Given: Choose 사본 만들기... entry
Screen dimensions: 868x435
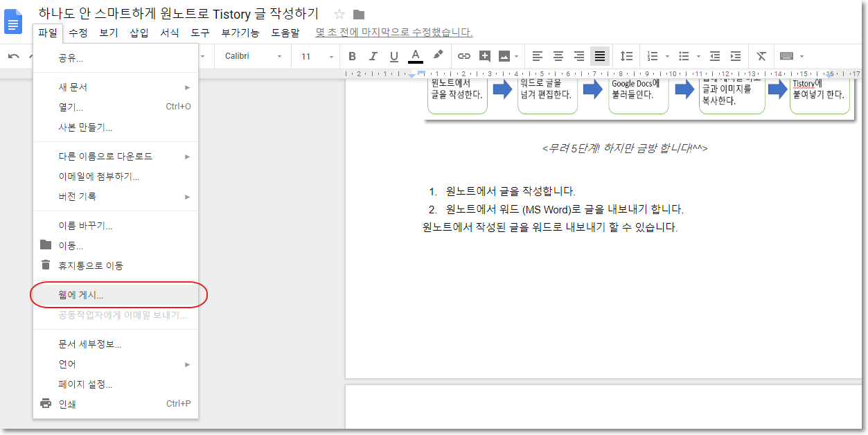Looking at the screenshot, I should pos(116,127).
